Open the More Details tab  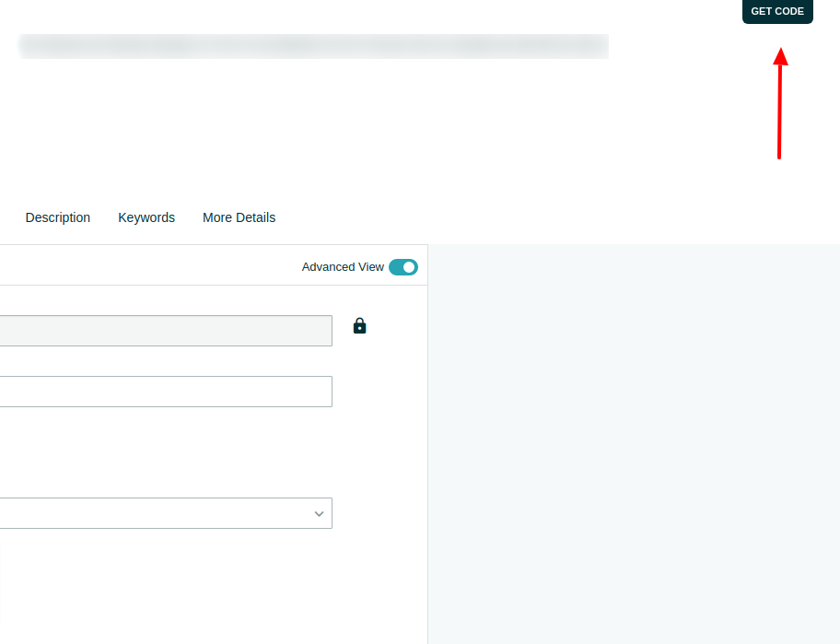tap(239, 217)
